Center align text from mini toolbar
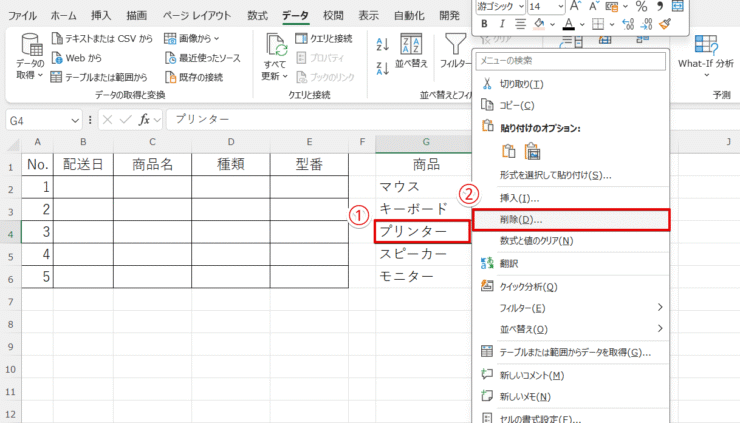Screen dimensions: 740x423 [520, 24]
